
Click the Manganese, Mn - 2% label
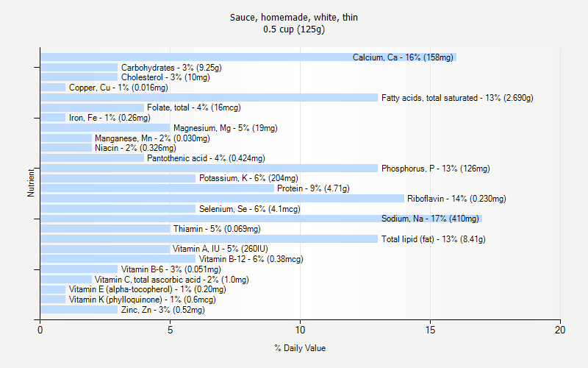tap(152, 138)
